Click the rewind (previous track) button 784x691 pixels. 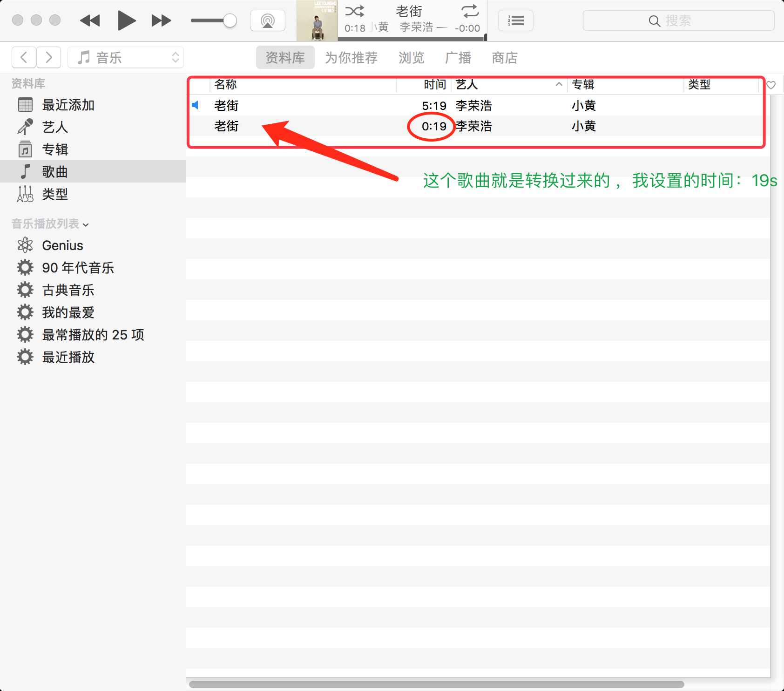click(x=90, y=20)
